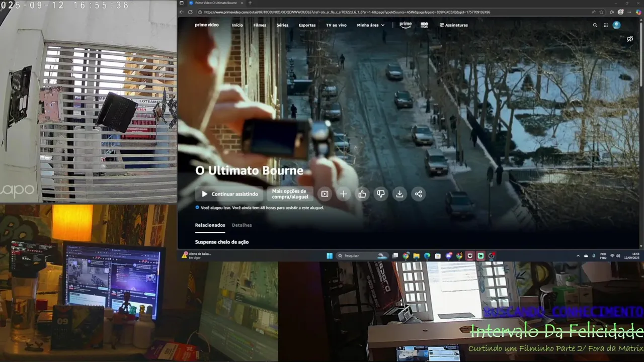Go to Início in navigation

coord(237,25)
